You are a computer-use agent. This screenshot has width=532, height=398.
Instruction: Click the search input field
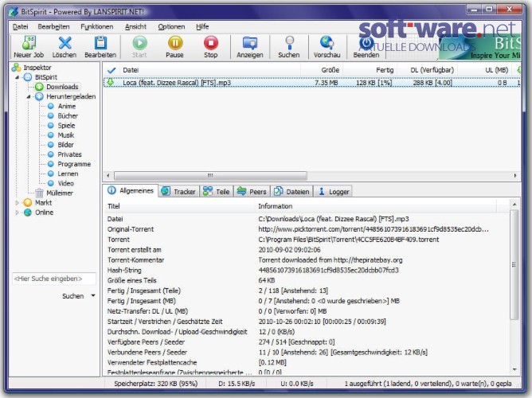click(54, 279)
